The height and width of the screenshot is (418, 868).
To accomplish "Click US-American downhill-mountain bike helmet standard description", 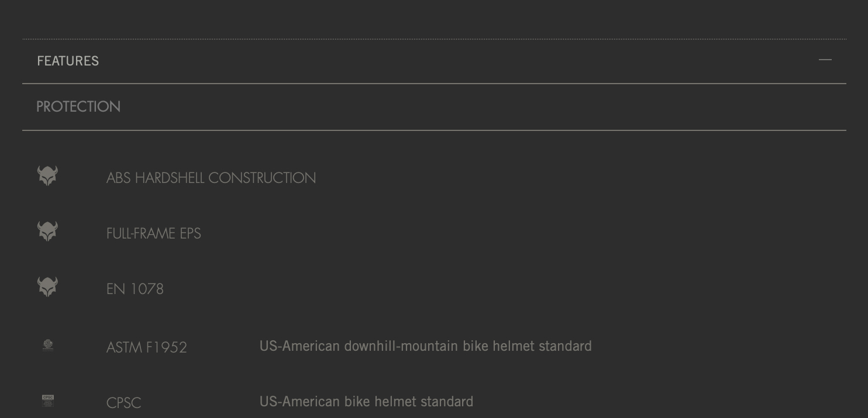I will pos(426,346).
